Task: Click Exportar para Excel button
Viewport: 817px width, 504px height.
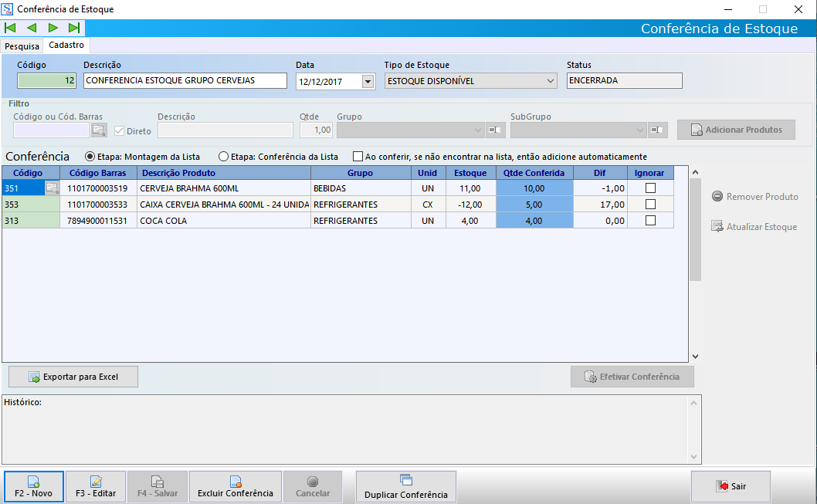Action: pos(73,377)
